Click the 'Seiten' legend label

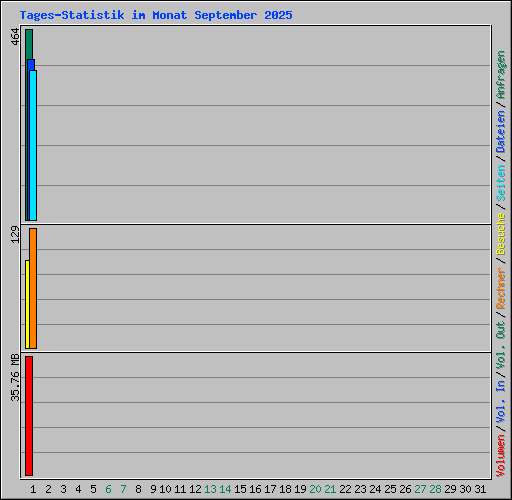coord(501,183)
